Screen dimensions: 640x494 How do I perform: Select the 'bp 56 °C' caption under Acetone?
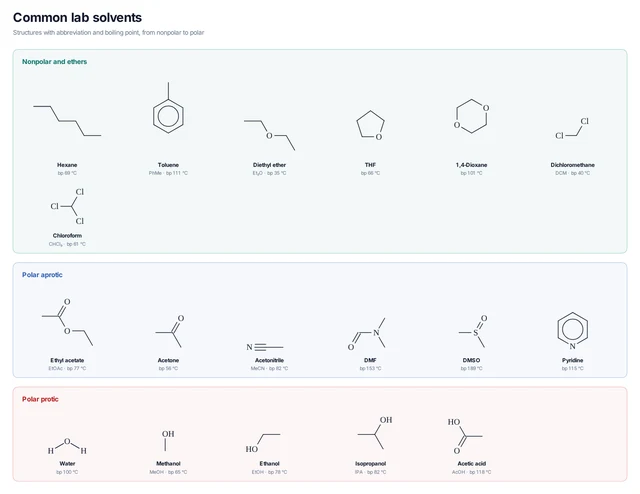(168, 368)
